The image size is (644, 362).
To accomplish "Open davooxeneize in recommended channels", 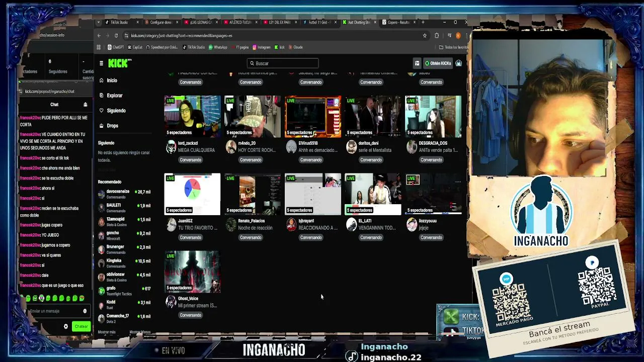I will tap(124, 194).
